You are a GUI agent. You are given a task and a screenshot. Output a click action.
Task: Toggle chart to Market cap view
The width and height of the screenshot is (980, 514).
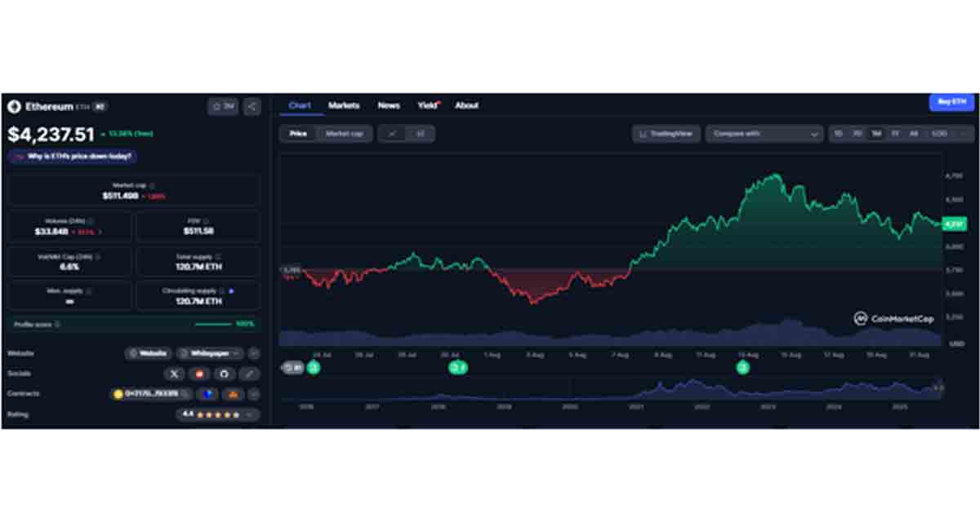pos(344,134)
